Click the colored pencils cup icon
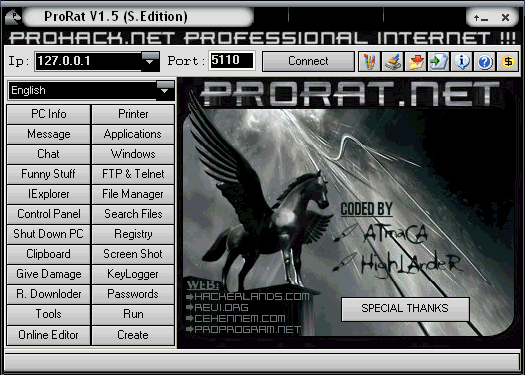 point(369,61)
